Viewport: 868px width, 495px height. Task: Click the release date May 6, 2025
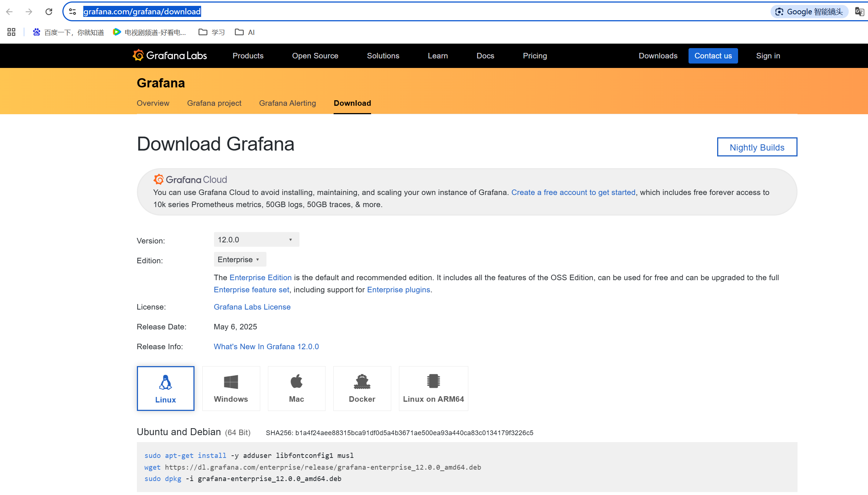point(235,327)
